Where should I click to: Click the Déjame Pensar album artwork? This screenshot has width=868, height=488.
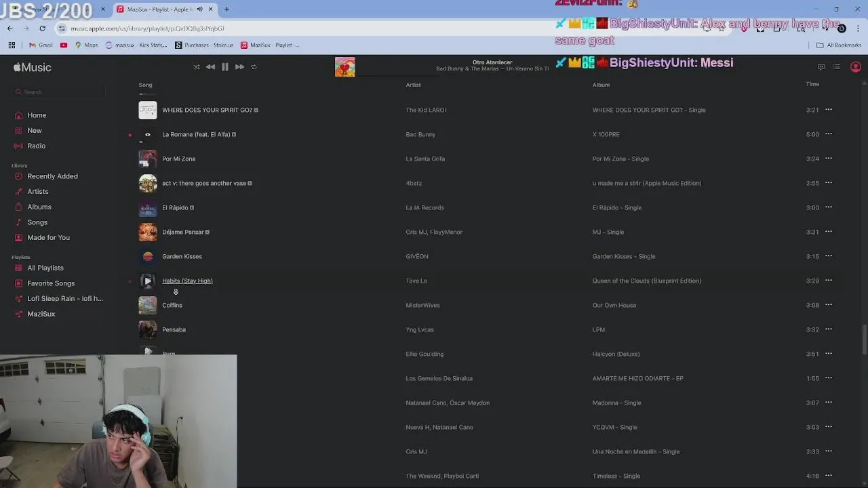click(148, 232)
